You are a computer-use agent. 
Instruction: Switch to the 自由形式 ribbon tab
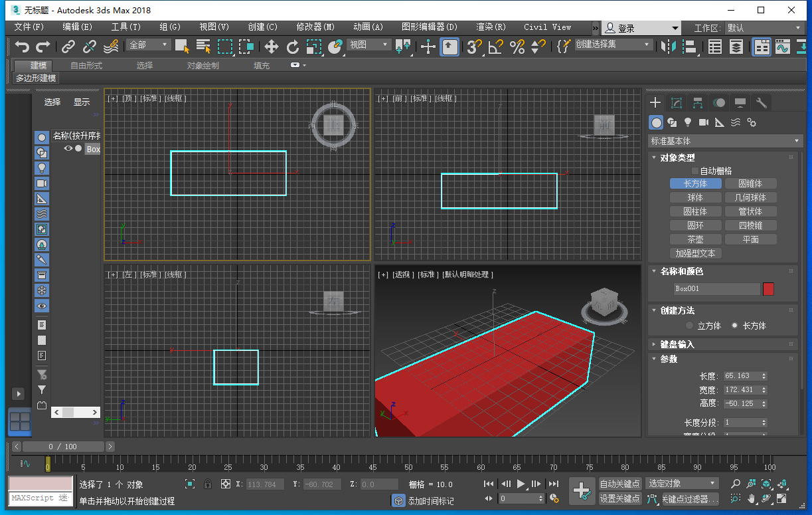click(x=86, y=65)
